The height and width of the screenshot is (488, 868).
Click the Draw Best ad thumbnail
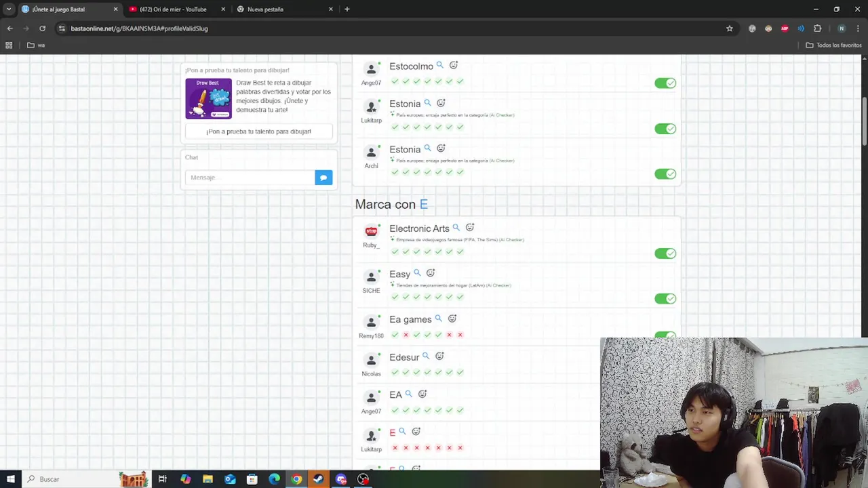pyautogui.click(x=208, y=98)
